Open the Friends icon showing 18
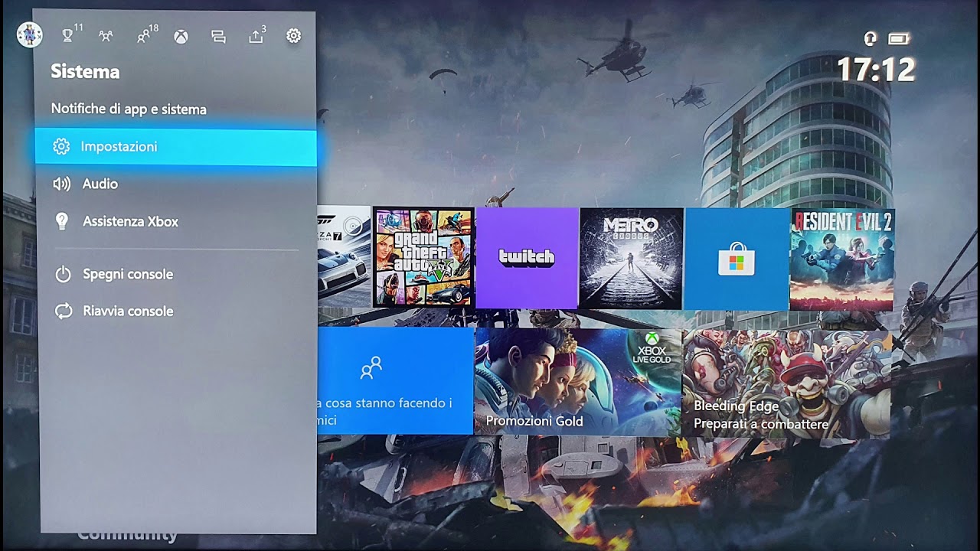This screenshot has width=980, height=551. point(144,35)
